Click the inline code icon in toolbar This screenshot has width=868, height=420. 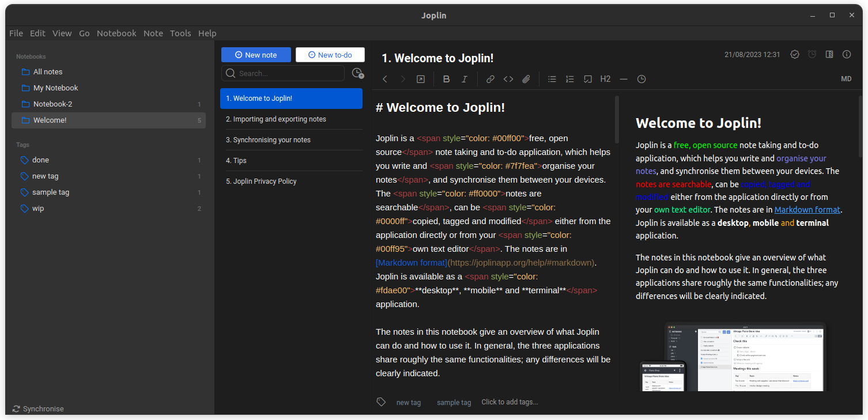(508, 79)
